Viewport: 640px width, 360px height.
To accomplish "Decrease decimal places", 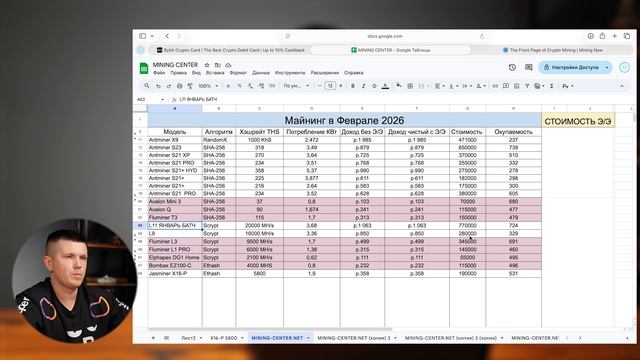I will tap(250, 86).
